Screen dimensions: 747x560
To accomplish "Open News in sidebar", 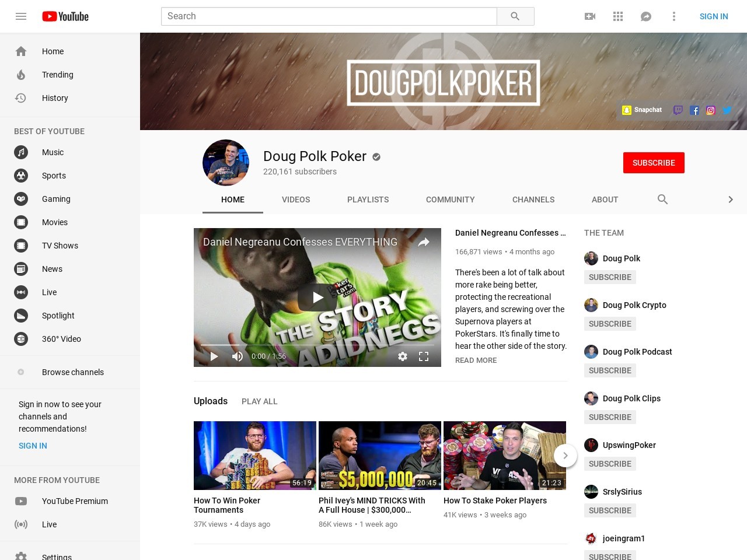I will [70, 269].
